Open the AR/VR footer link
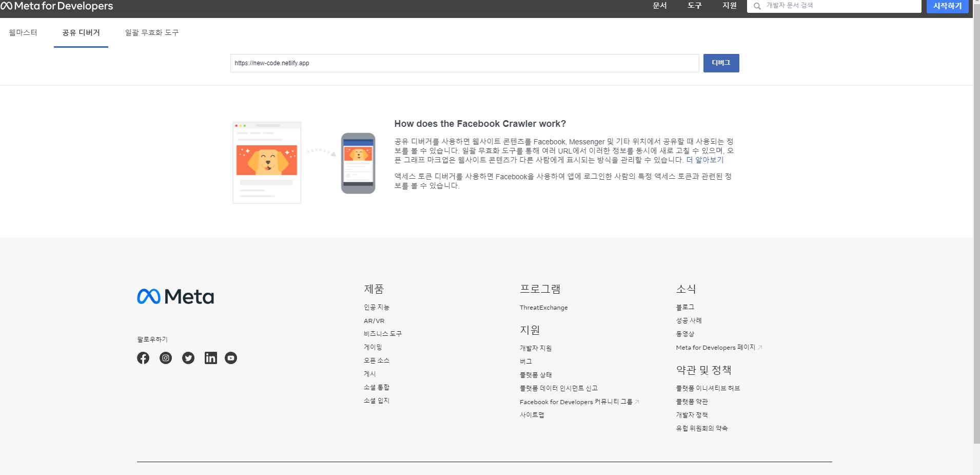Viewport: 980px width, 475px height. click(374, 320)
